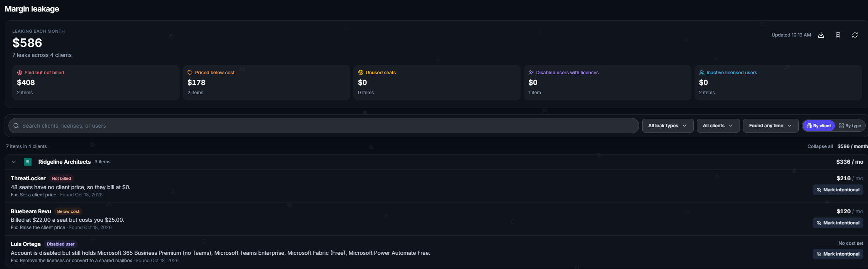Click the Priced below cost tag icon
868x269 pixels.
point(190,73)
